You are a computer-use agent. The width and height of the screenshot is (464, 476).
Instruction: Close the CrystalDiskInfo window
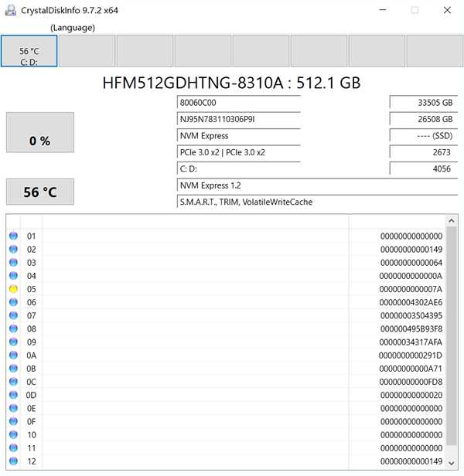(447, 10)
